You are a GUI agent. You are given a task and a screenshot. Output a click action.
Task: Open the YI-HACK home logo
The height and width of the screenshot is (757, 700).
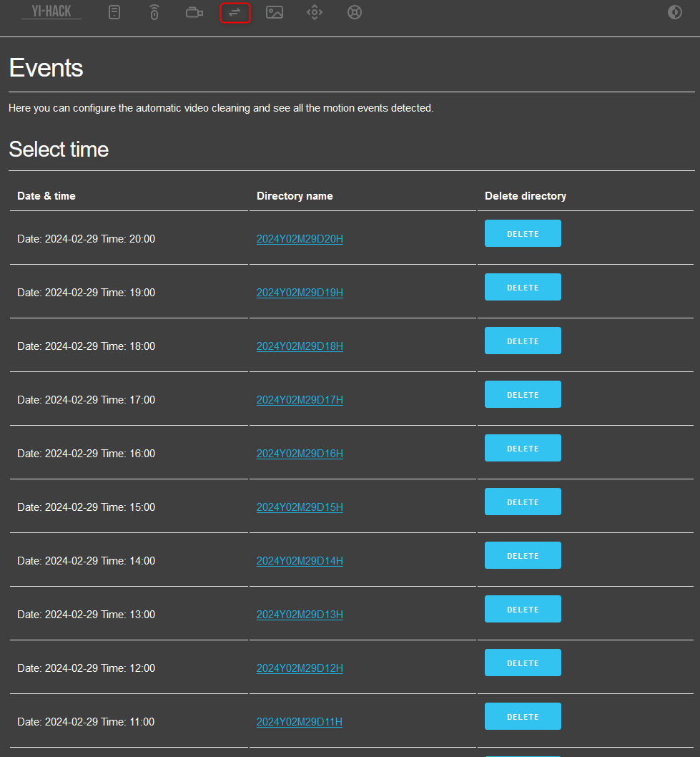(x=51, y=11)
